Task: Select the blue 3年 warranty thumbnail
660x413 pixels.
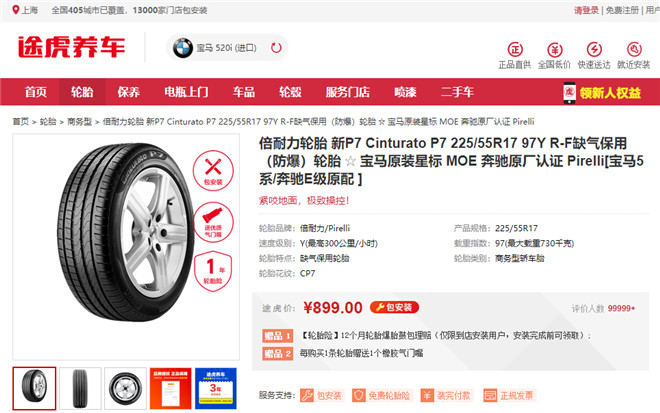Action: pyautogui.click(x=216, y=388)
